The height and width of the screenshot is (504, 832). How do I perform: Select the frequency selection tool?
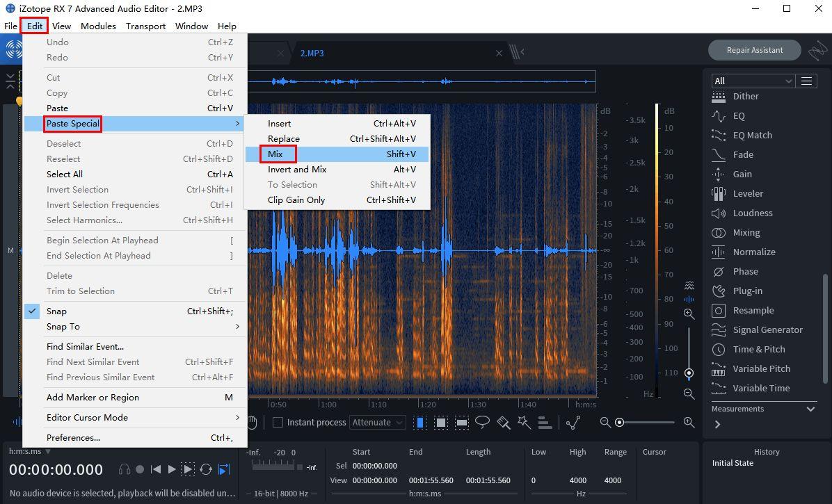(x=462, y=423)
